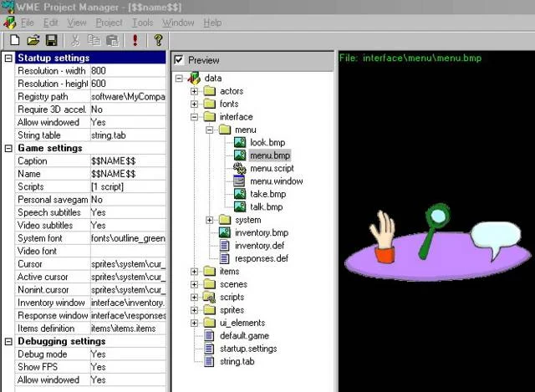Open the Edit menu
Image resolution: width=535 pixels, height=392 pixels.
50,23
